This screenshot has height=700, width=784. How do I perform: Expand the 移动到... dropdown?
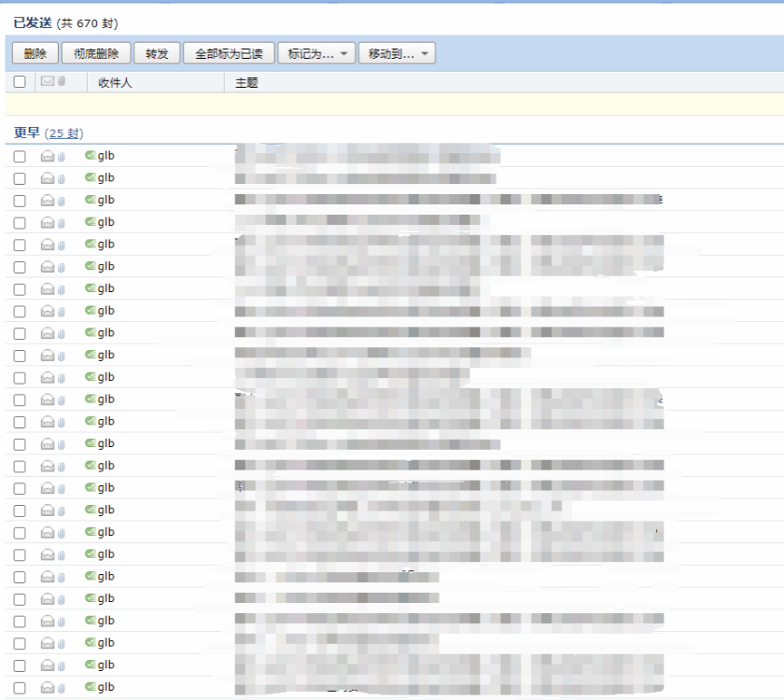point(397,53)
